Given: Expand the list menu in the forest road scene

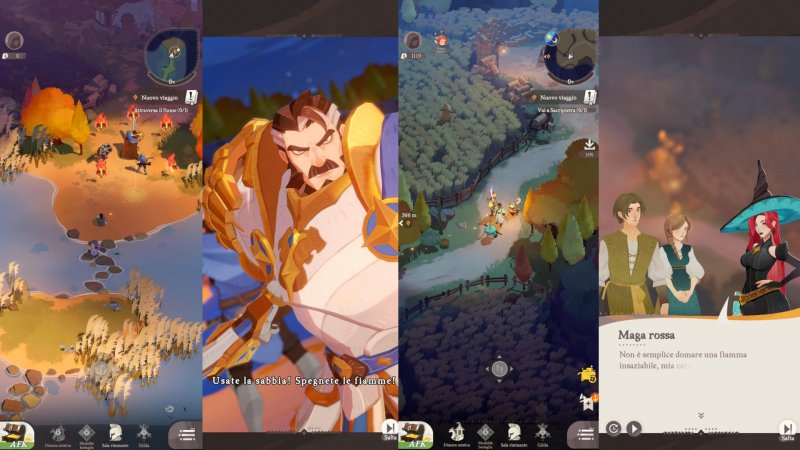Looking at the screenshot, I should pyautogui.click(x=583, y=433).
